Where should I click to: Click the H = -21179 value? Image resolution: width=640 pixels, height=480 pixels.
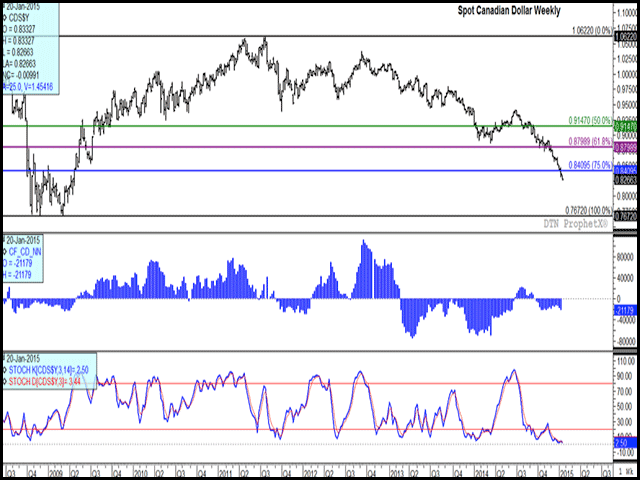click(x=18, y=275)
